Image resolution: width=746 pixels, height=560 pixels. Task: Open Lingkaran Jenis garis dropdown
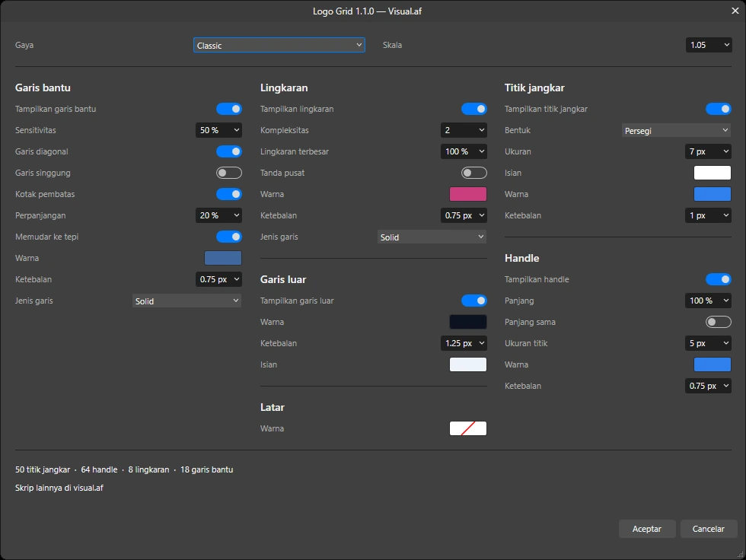click(x=432, y=237)
